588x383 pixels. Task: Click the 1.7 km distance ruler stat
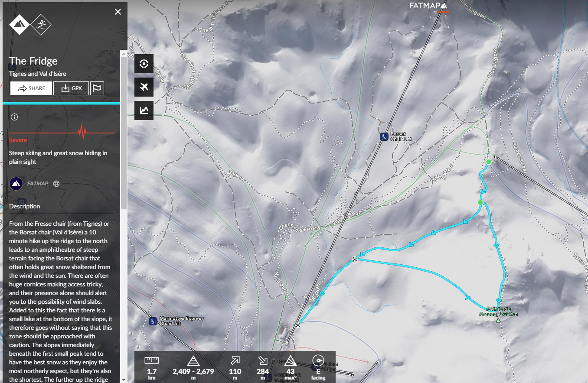[x=152, y=367]
